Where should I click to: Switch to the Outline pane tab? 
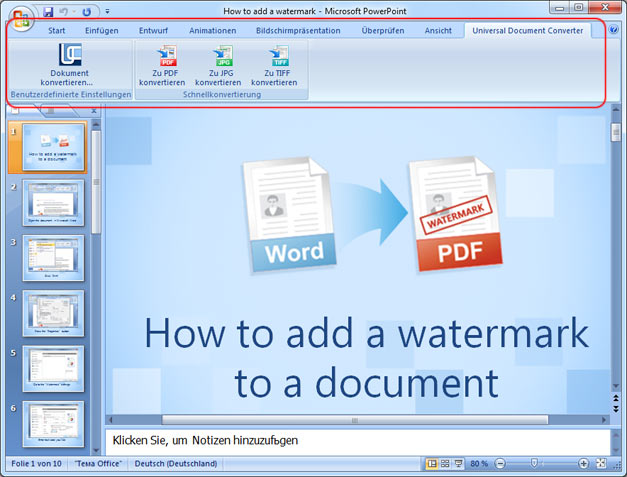52,110
